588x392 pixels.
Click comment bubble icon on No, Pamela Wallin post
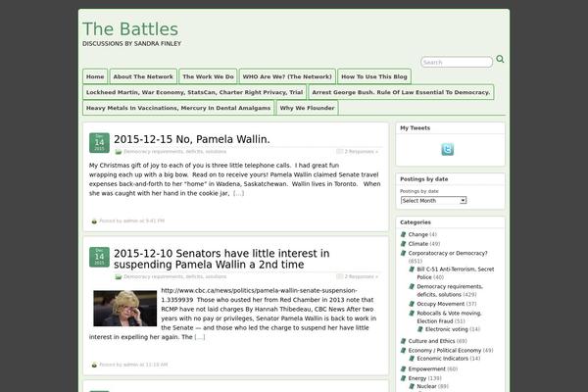(x=340, y=152)
